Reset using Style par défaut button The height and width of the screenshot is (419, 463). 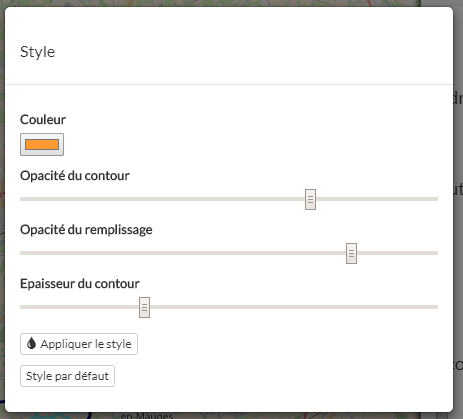click(67, 376)
